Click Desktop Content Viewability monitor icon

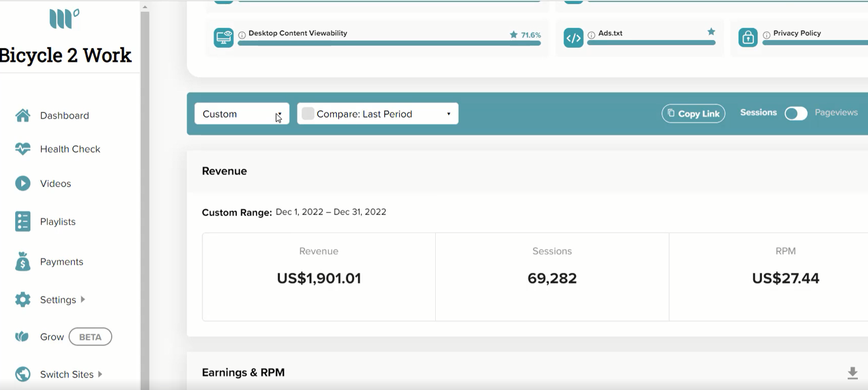click(x=223, y=38)
